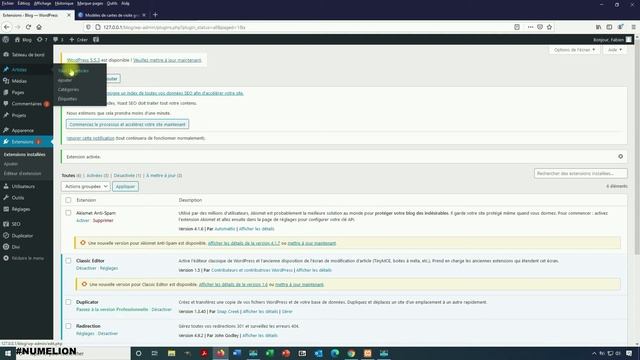Image resolution: width=640 pixels, height=360 pixels.
Task: Open the updates counter showing 7
Action: [42, 40]
